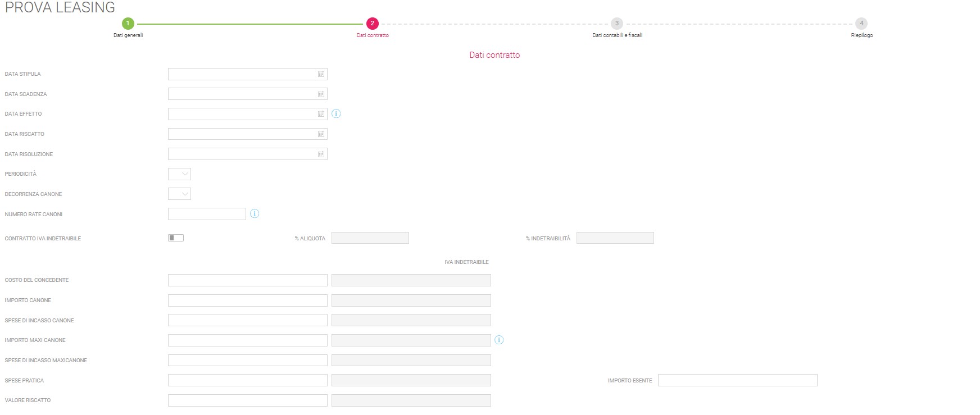Click the % Aliquota field
Screen dimensions: 980x415
coord(370,238)
